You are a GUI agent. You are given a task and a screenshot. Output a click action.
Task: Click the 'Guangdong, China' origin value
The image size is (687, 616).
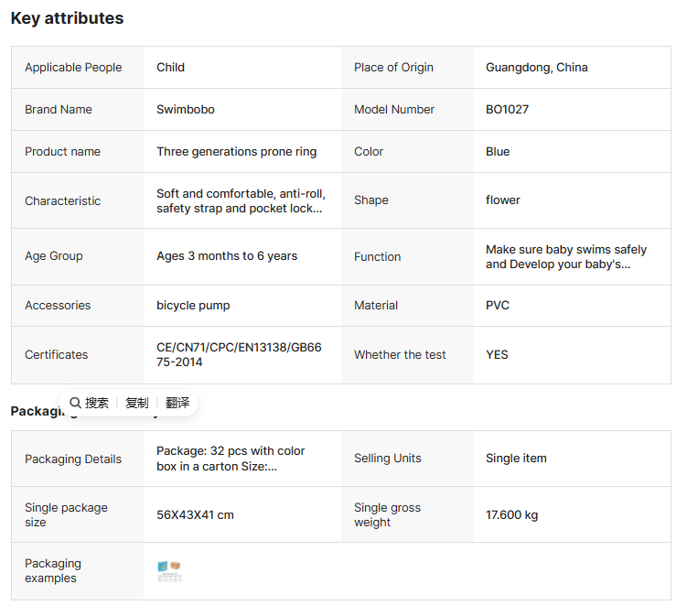pos(536,68)
